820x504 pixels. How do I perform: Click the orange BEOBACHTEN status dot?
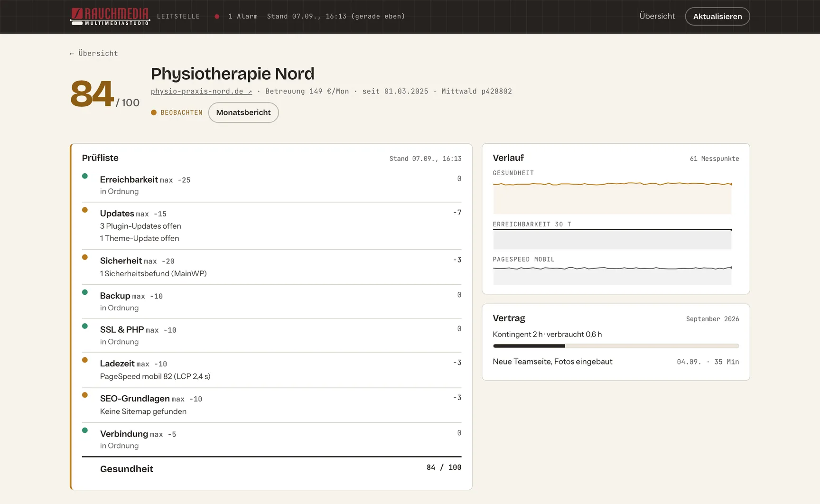(154, 112)
